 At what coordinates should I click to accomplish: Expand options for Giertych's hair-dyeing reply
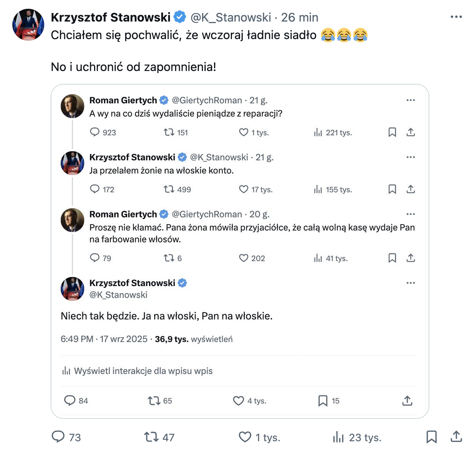(411, 214)
